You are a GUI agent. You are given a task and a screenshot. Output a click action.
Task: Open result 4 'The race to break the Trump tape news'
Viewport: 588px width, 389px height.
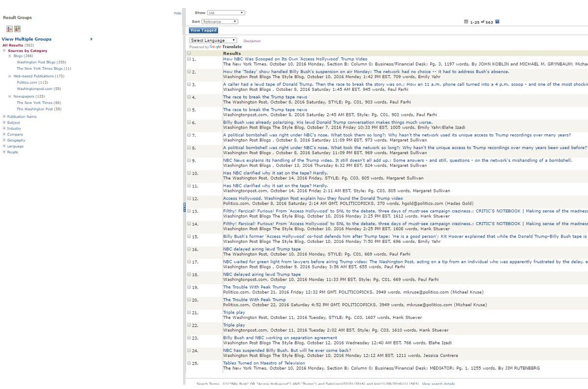pyautogui.click(x=265, y=97)
